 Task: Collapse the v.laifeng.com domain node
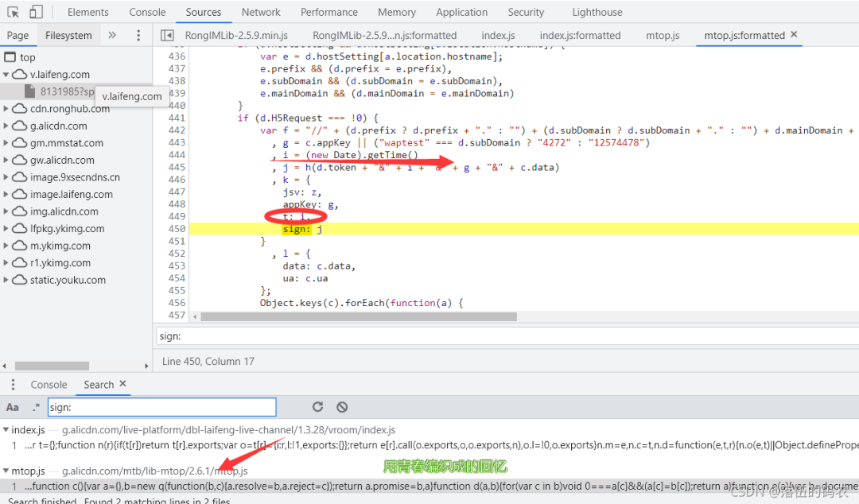[x=6, y=75]
